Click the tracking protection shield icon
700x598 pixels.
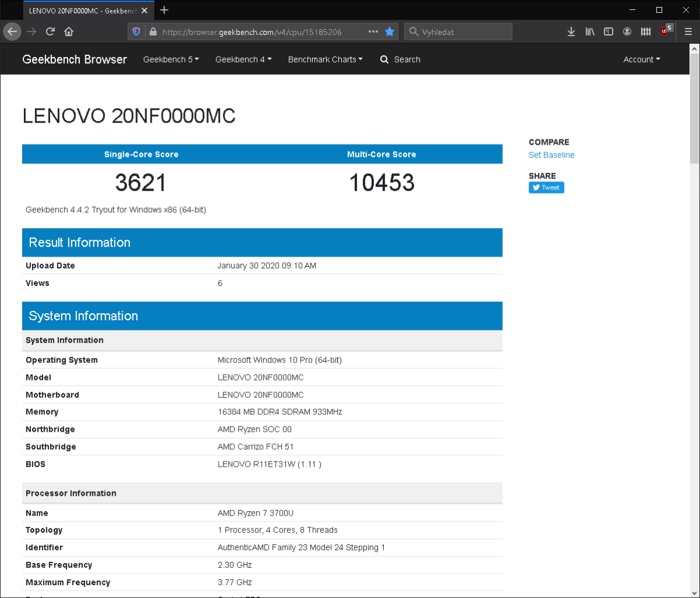pyautogui.click(x=136, y=32)
